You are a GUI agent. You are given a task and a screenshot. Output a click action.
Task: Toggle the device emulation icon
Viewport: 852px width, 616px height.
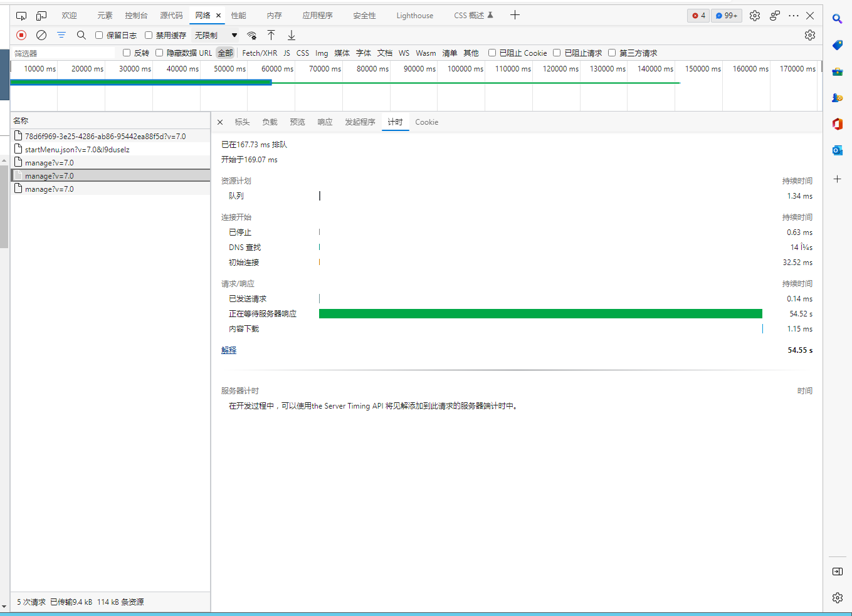tap(41, 16)
